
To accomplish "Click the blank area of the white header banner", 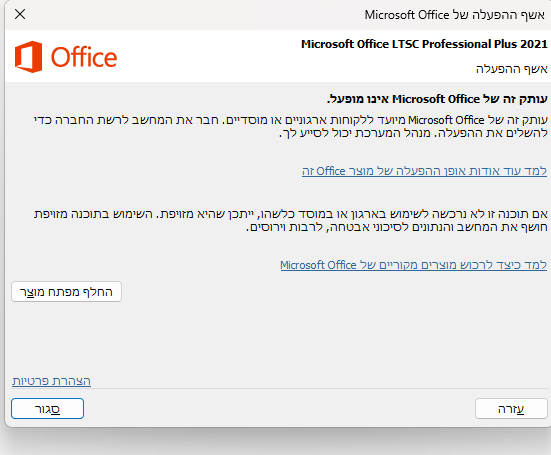I will [x=211, y=56].
